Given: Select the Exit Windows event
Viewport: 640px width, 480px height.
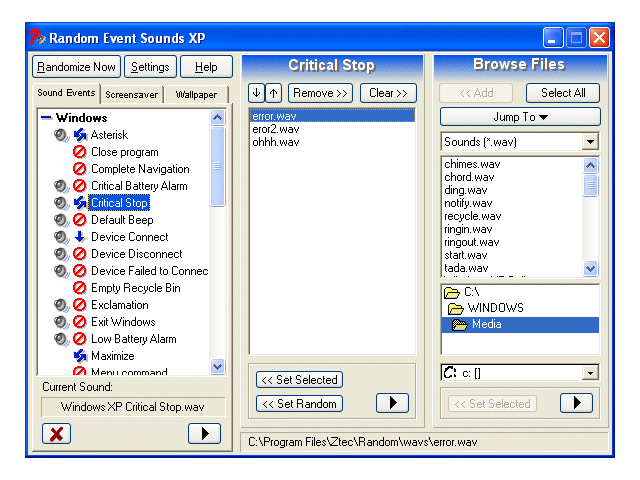Looking at the screenshot, I should (x=123, y=322).
